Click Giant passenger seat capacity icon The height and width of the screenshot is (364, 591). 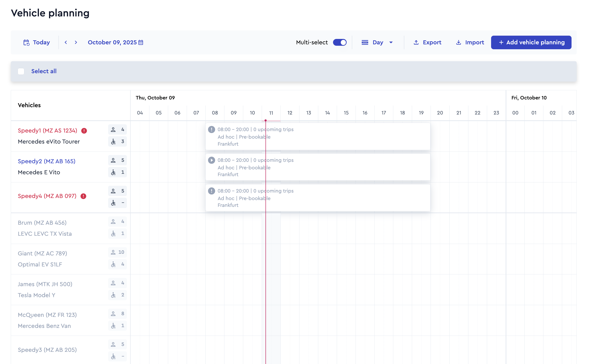coord(113,252)
